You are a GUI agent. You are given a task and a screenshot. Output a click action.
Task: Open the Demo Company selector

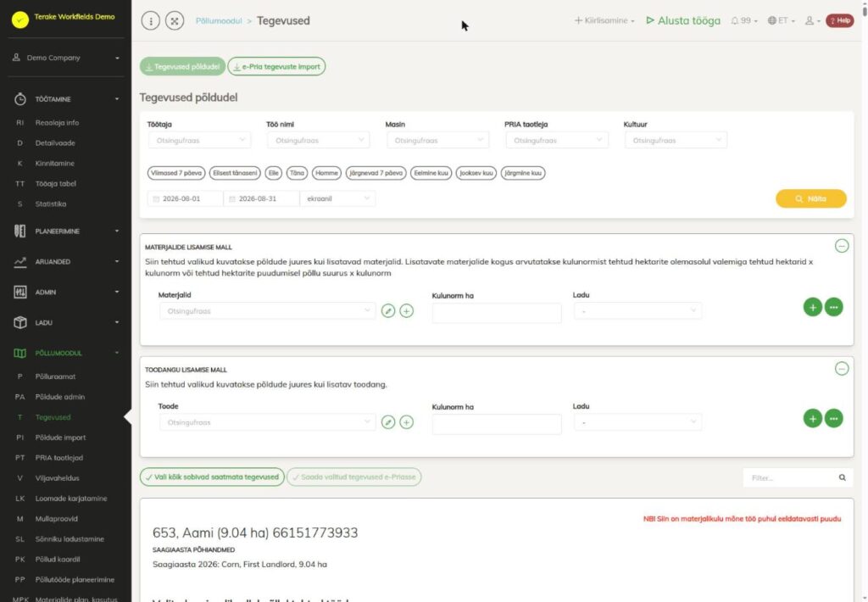coord(66,58)
